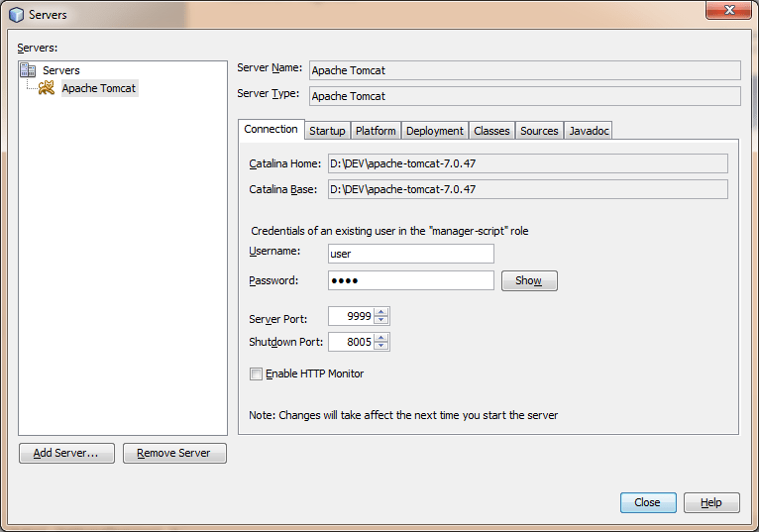Click the 'Enable HTTP Monitor' label text

click(x=315, y=373)
